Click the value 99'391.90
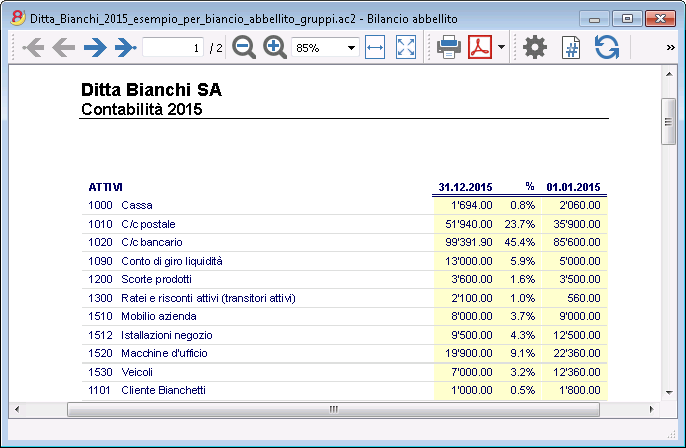Screen dimensions: 686x448 click(469, 242)
